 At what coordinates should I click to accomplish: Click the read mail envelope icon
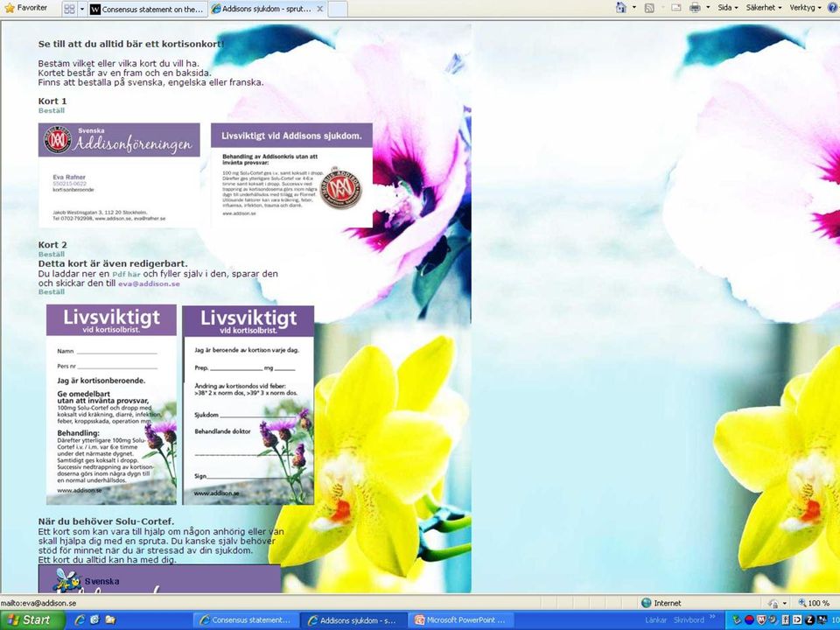coord(676,8)
